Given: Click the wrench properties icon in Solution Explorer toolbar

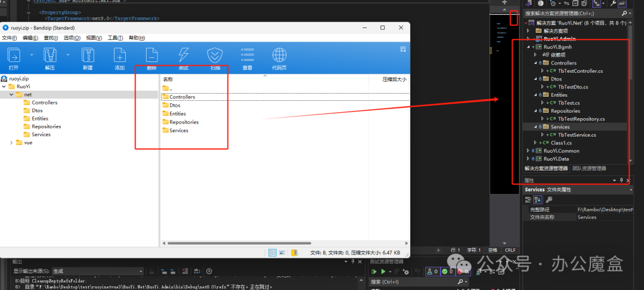Looking at the screenshot, I should coord(613,4).
